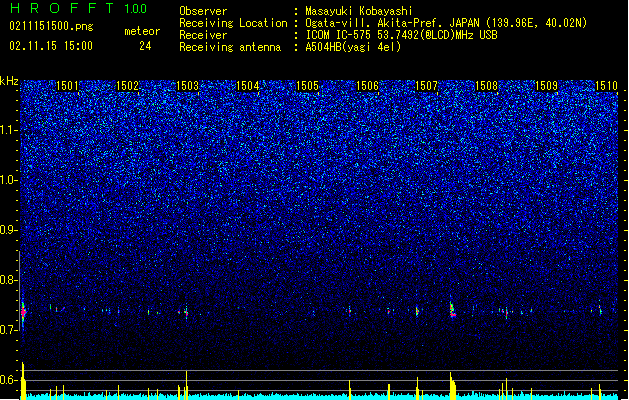Click the 0.9 kHz axis label

pyautogui.click(x=9, y=230)
